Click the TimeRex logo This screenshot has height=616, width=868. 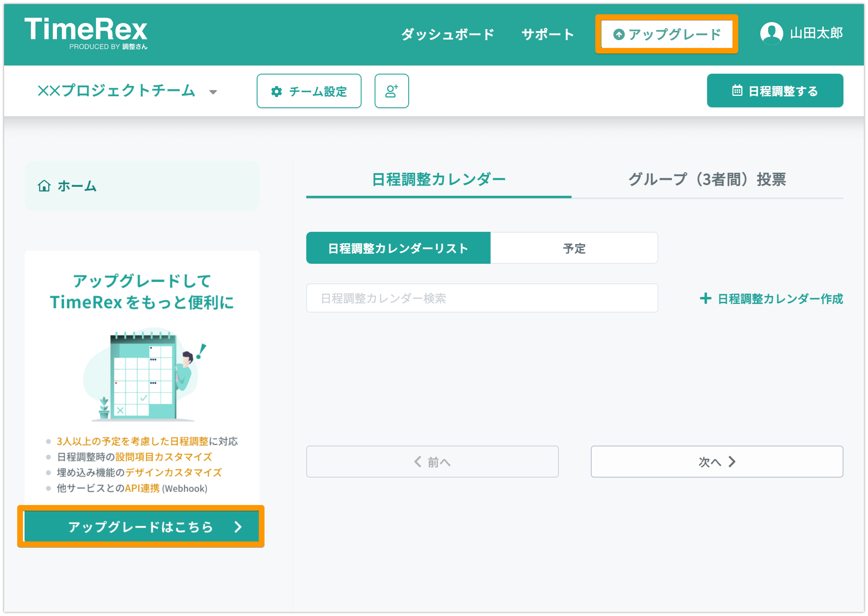(x=86, y=34)
